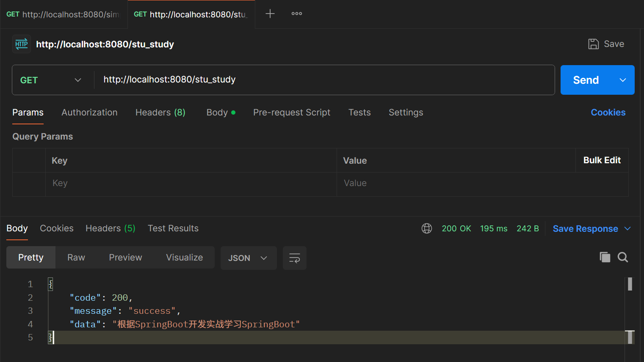Click the "message": "success" line
The width and height of the screenshot is (644, 362).
[125, 311]
